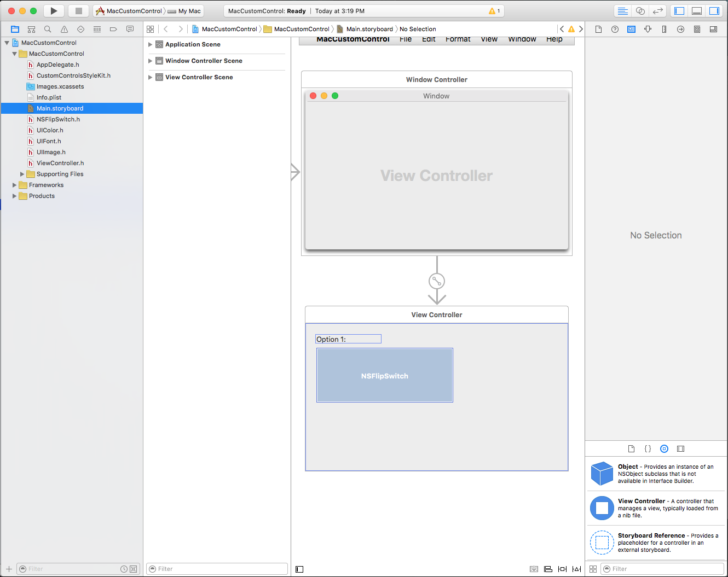The width and height of the screenshot is (728, 577).
Task: Toggle the utilities panel visibility
Action: 714,10
